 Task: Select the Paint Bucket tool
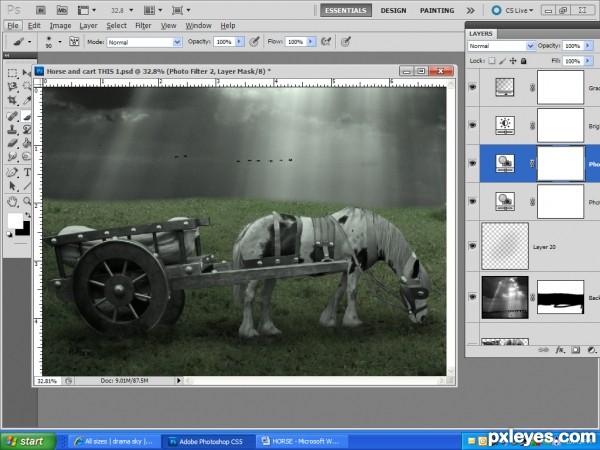(26, 143)
